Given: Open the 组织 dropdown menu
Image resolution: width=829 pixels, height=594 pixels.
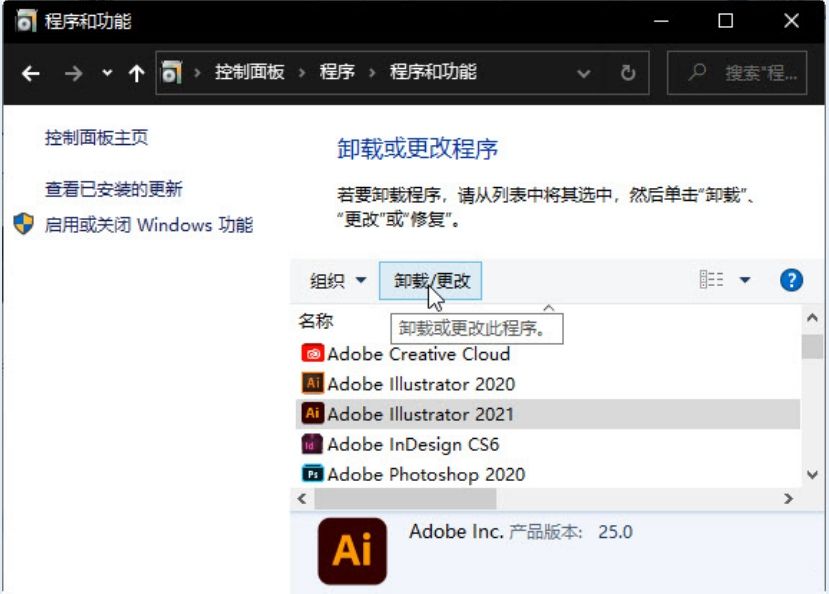Looking at the screenshot, I should coord(337,281).
